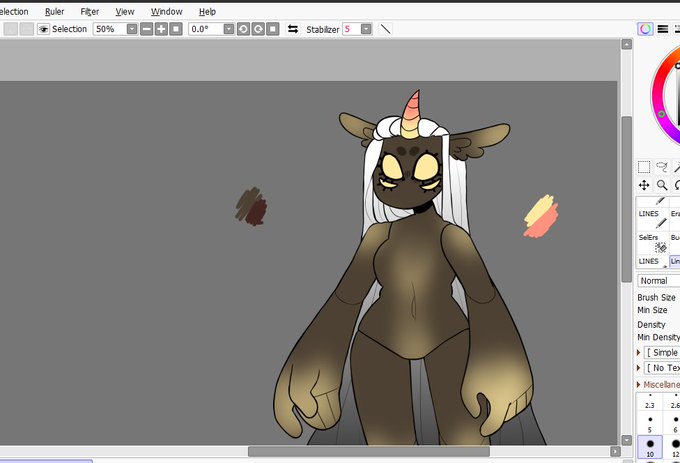Click the character's unicorn horn
This screenshot has height=463, width=680.
tap(412, 115)
